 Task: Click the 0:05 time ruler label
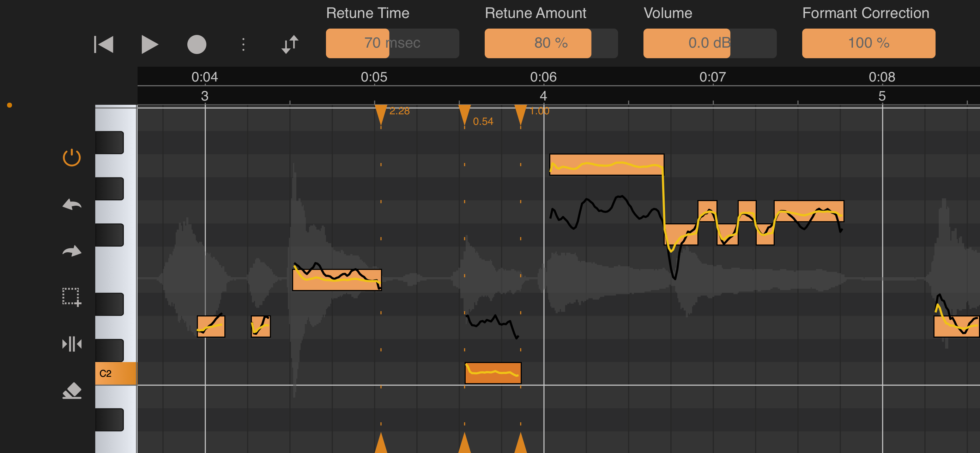pyautogui.click(x=374, y=77)
